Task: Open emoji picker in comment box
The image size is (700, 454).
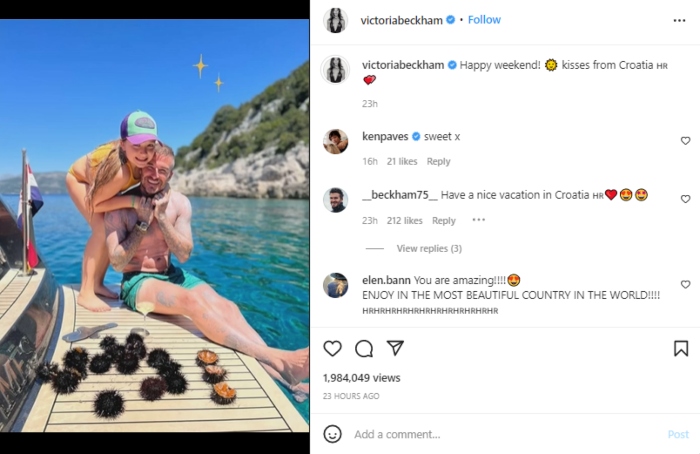Action: (333, 434)
